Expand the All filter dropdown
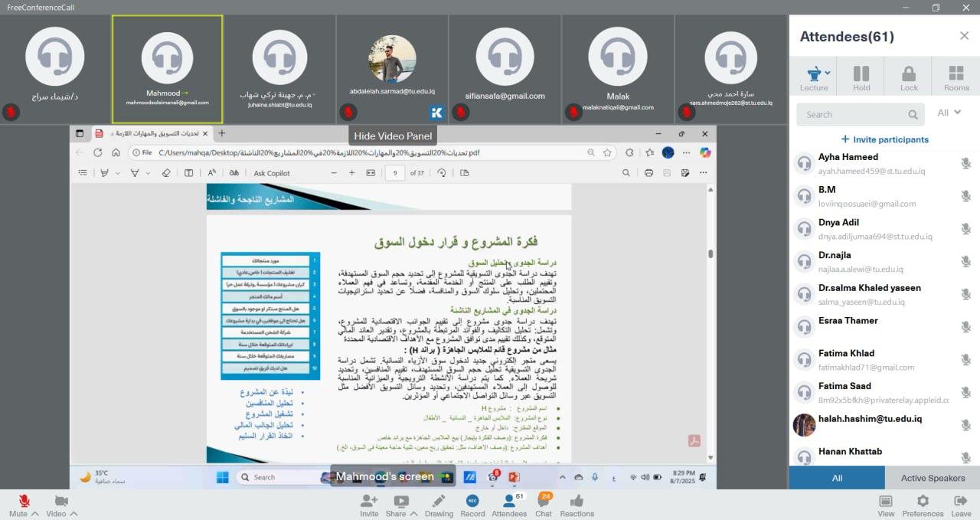 949,113
